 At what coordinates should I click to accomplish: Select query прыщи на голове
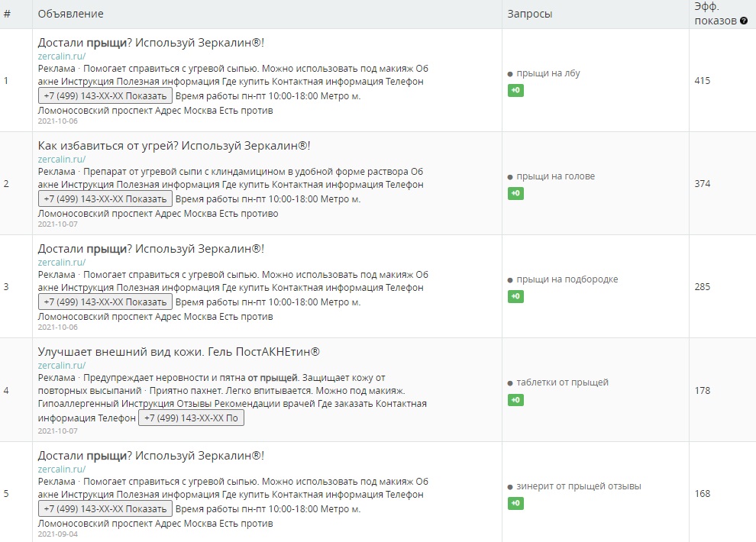point(555,176)
